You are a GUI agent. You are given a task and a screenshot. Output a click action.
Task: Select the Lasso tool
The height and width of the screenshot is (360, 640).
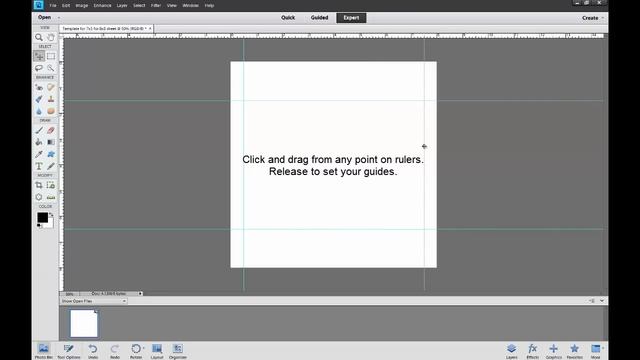[39, 68]
